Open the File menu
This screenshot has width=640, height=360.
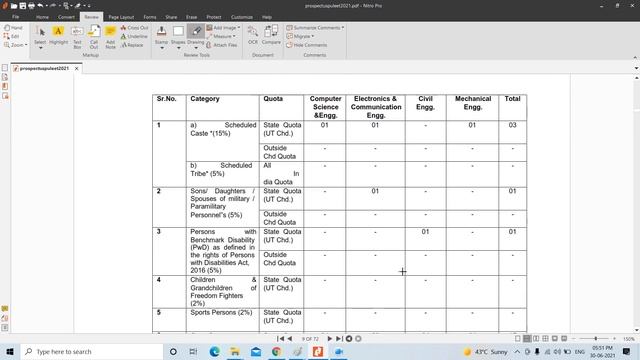click(x=16, y=17)
